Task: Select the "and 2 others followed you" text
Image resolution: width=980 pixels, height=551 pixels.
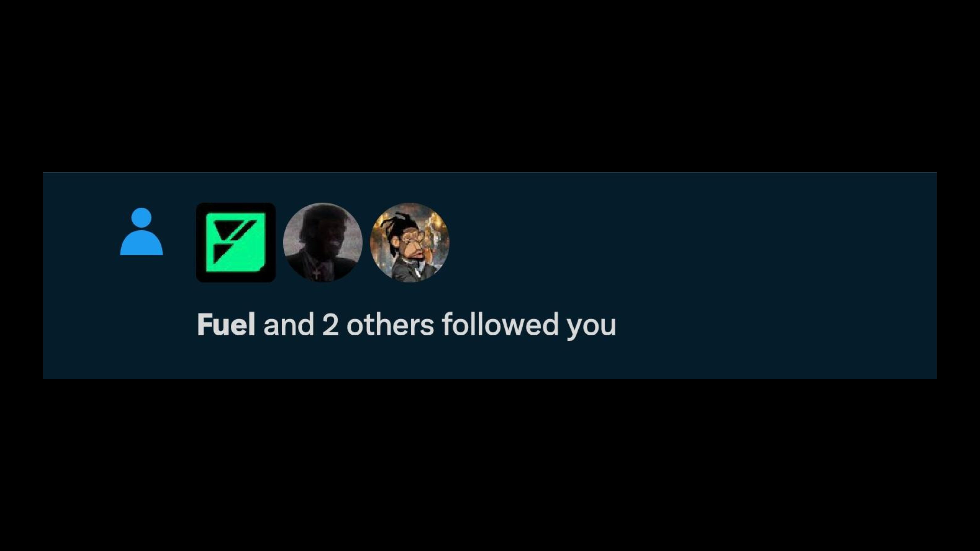Action: tap(439, 326)
